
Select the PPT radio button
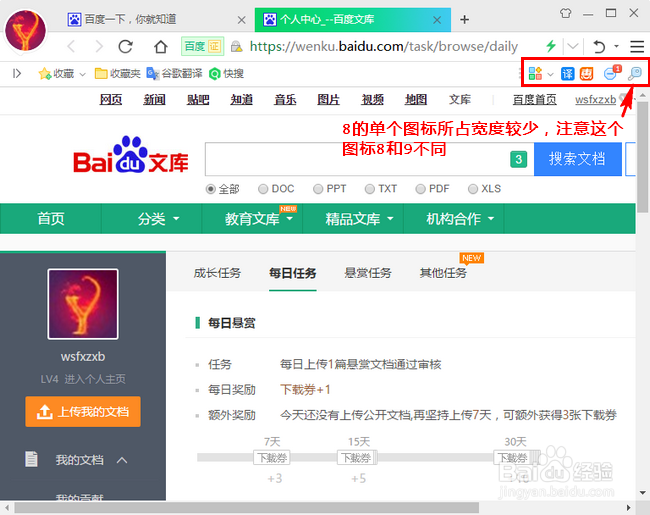point(318,189)
